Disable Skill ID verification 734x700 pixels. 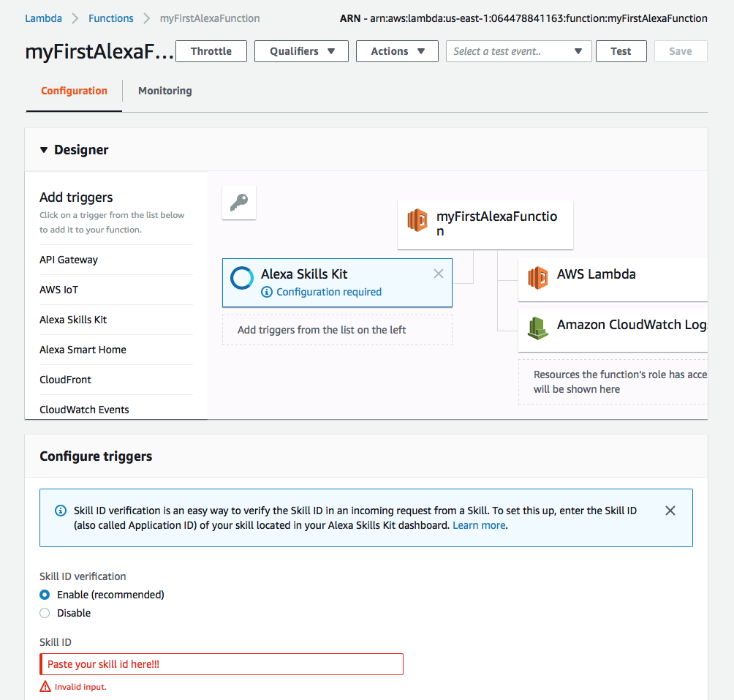45,613
